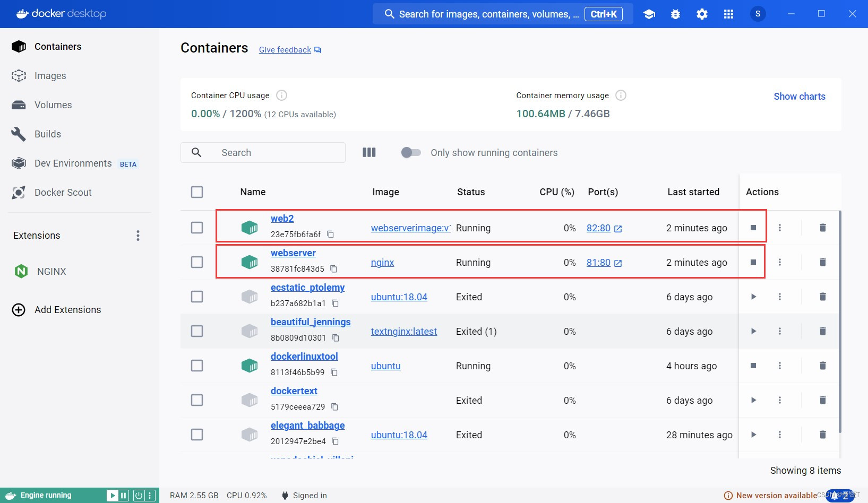Delete the dockerlinuxtool container
The image size is (868, 503).
[822, 366]
